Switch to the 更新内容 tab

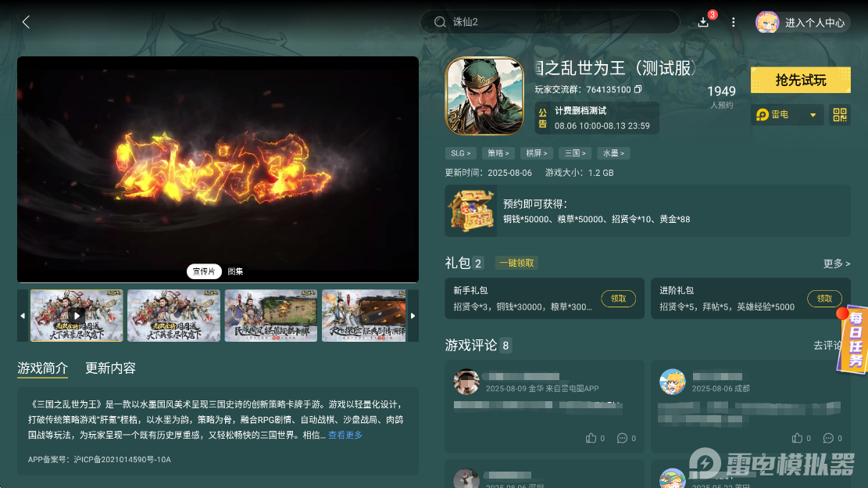coord(110,368)
